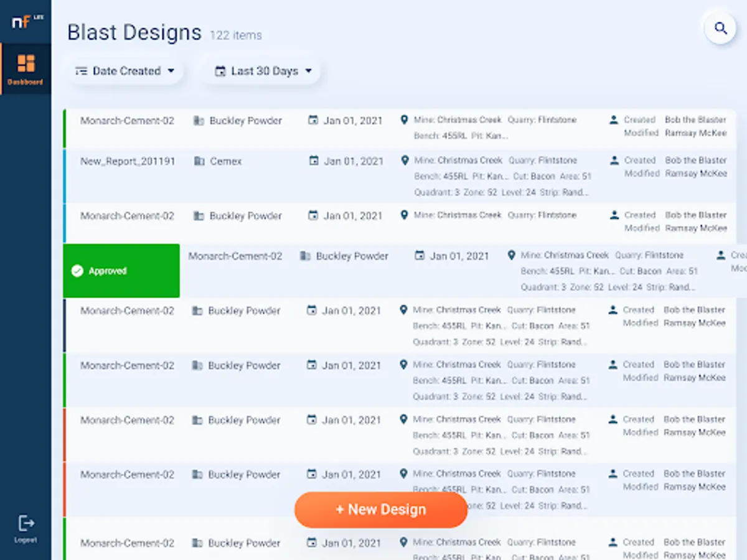The height and width of the screenshot is (560, 747).
Task: Click the location pin in the first row
Action: [404, 119]
